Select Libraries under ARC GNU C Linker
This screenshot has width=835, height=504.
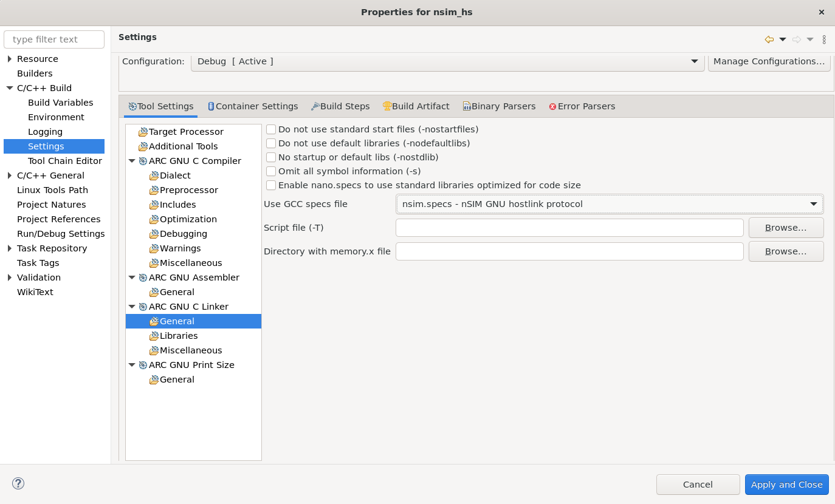point(179,336)
